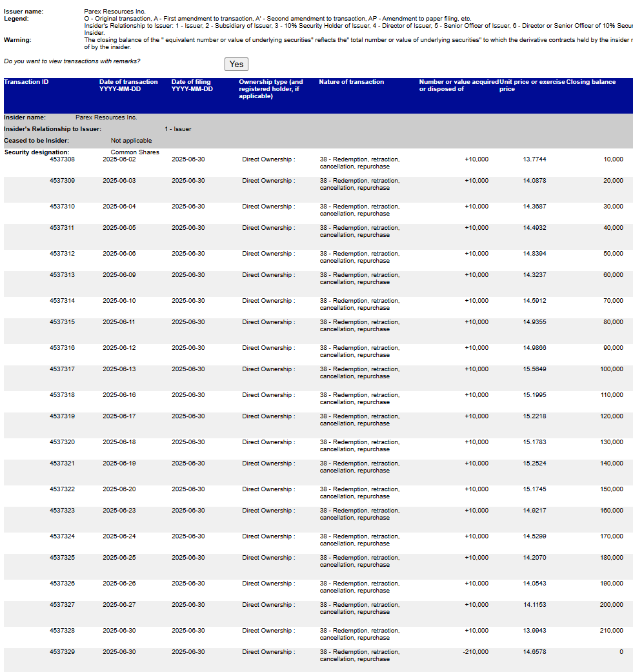Image resolution: width=633 pixels, height=672 pixels.
Task: Select transaction ID 4537309
Action: tap(62, 181)
